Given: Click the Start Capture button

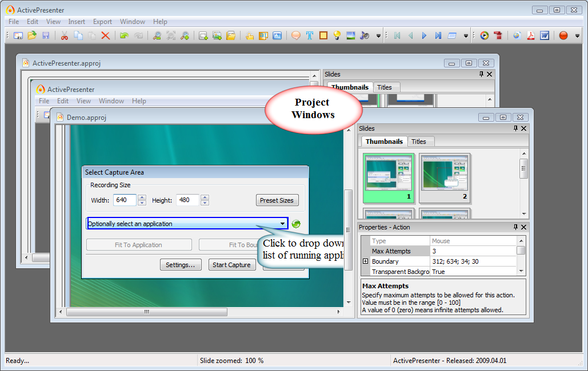Looking at the screenshot, I should click(x=231, y=265).
